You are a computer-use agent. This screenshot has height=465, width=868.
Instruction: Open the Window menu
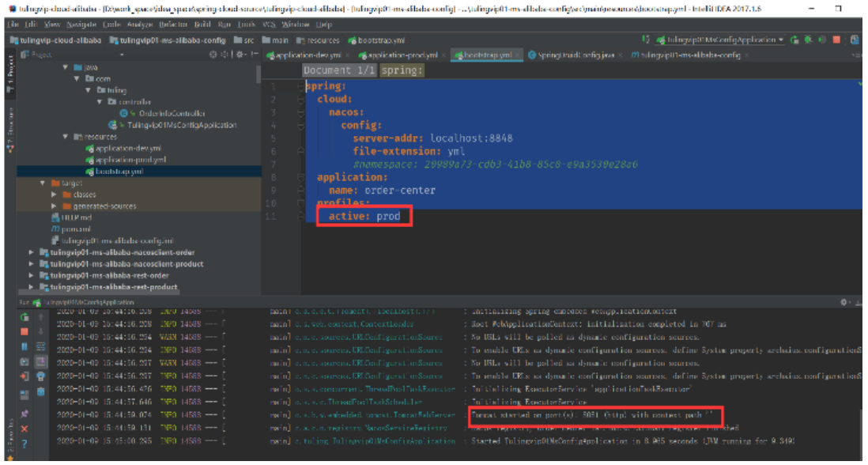[296, 25]
